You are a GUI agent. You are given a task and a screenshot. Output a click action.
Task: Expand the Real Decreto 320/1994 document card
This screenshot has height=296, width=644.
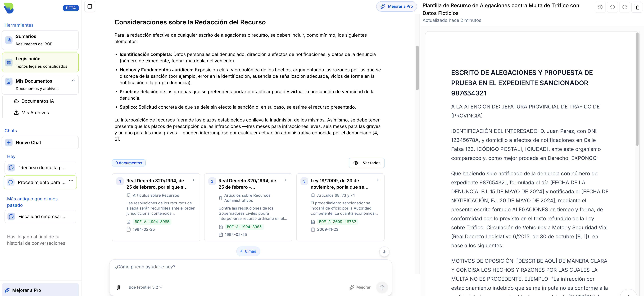pyautogui.click(x=193, y=180)
